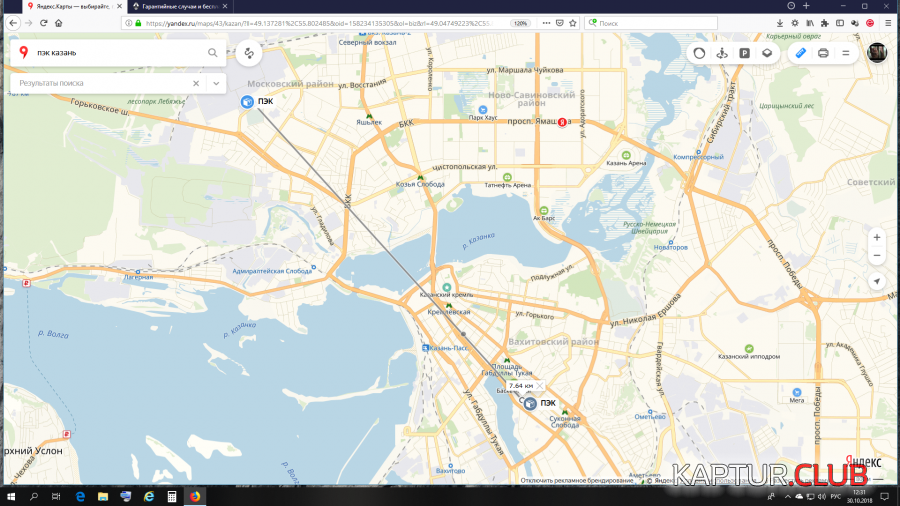Open the user profile avatar
This screenshot has width=900, height=506.
tap(877, 52)
